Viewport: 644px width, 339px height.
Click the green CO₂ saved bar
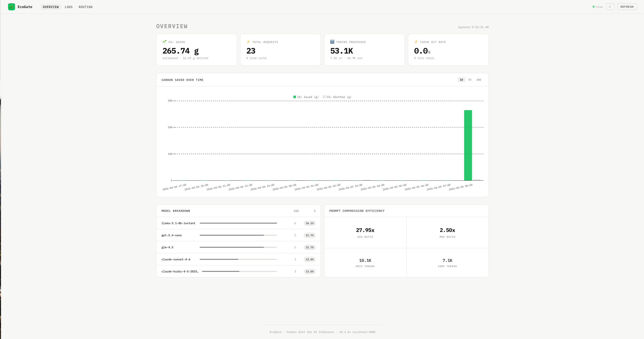tap(468, 145)
